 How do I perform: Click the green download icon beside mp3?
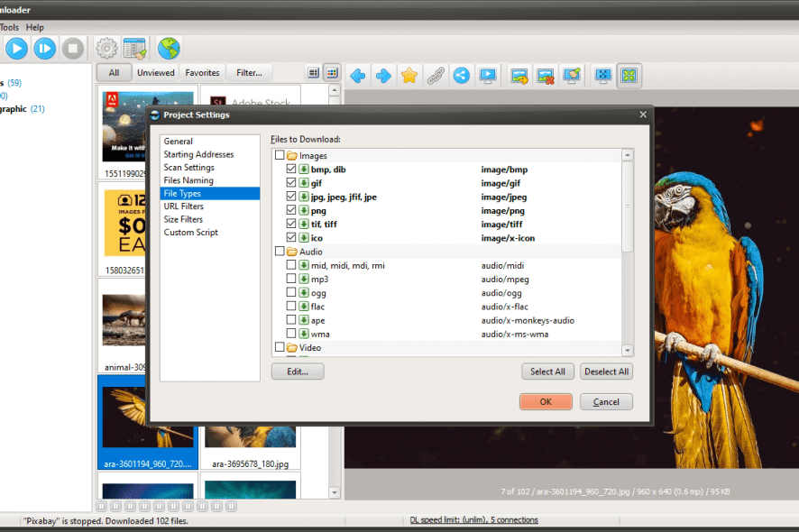coord(304,279)
